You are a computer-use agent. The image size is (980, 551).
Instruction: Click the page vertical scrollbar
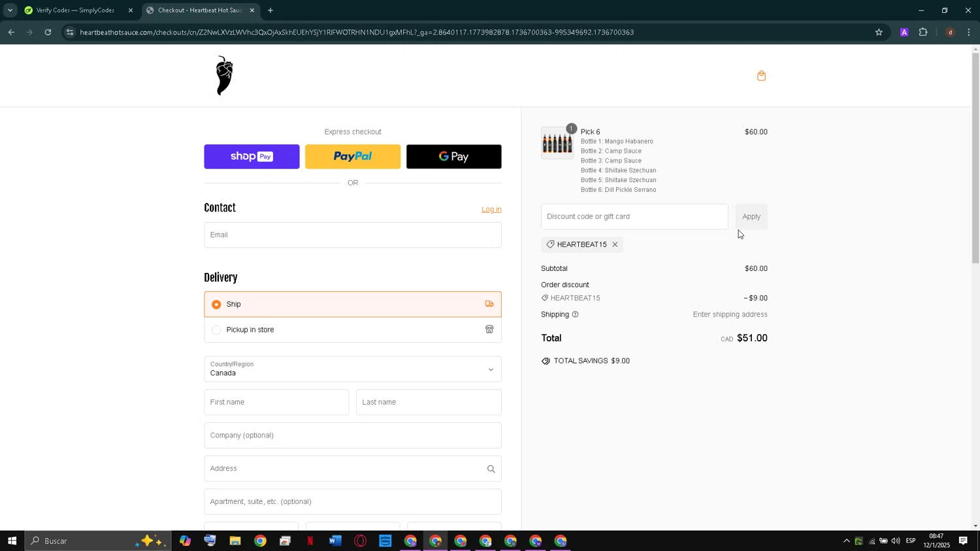click(x=975, y=157)
